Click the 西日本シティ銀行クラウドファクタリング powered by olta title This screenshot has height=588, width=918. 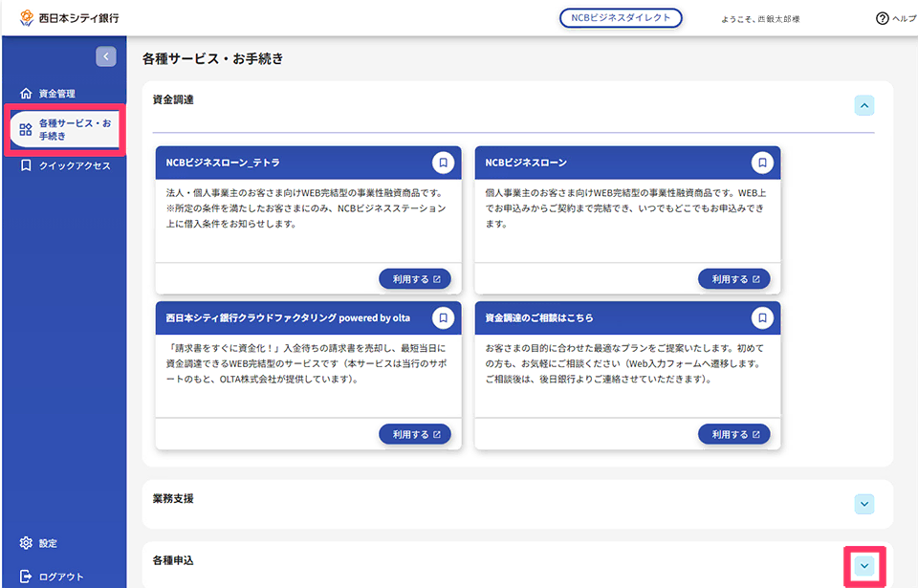coord(288,318)
